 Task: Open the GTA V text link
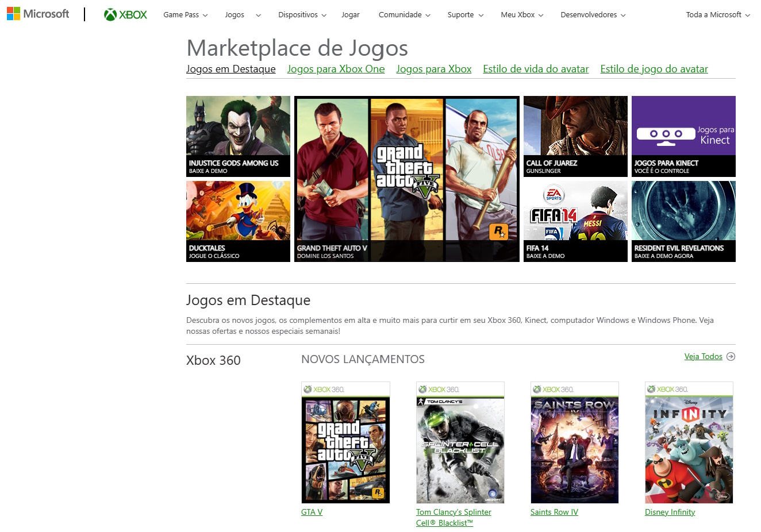coord(312,512)
